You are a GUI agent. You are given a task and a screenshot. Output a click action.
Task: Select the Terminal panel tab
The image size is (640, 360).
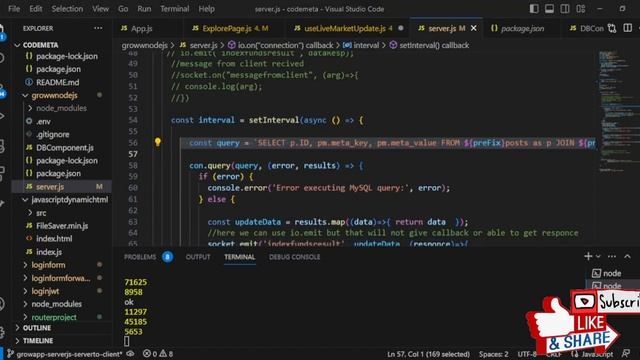click(240, 257)
